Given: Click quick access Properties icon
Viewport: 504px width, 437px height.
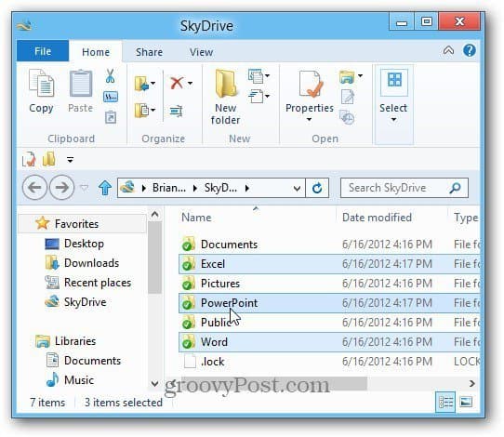Looking at the screenshot, I should pos(29,159).
